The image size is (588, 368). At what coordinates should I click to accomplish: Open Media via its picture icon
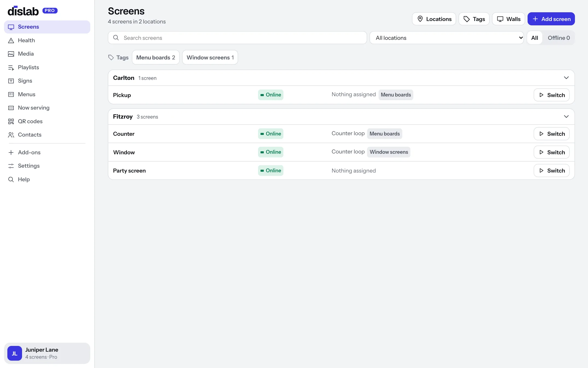(x=11, y=54)
